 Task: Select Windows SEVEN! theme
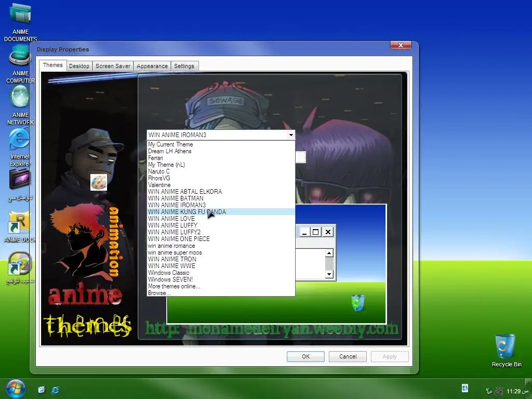pos(221,279)
